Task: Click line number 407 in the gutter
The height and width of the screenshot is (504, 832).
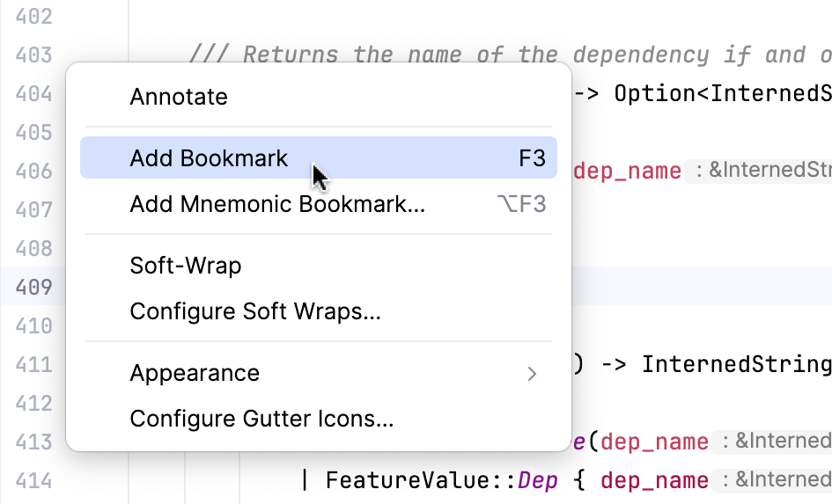Action: (34, 209)
